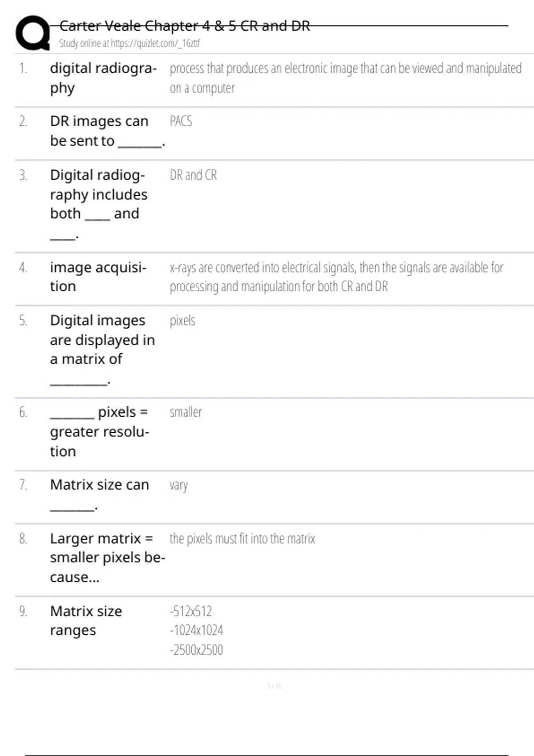Click the 'image acquisition' term

pos(98,277)
